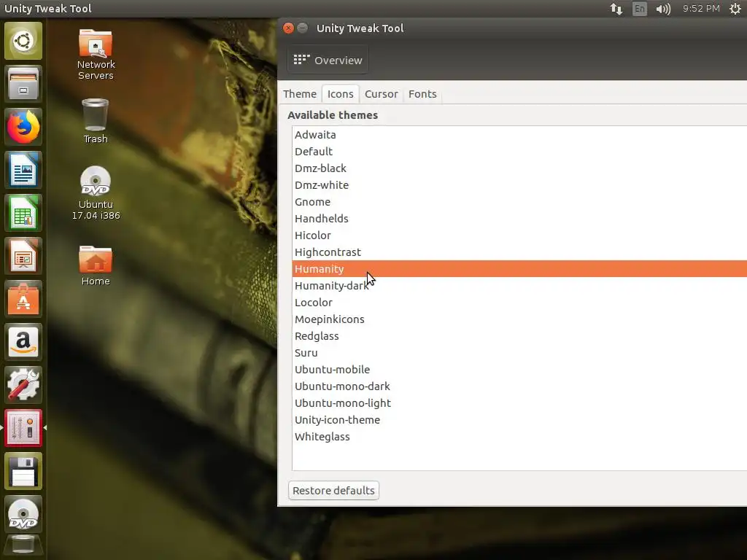Screen dimensions: 747x560
Task: Switch to the Theme tab
Action: (x=300, y=94)
